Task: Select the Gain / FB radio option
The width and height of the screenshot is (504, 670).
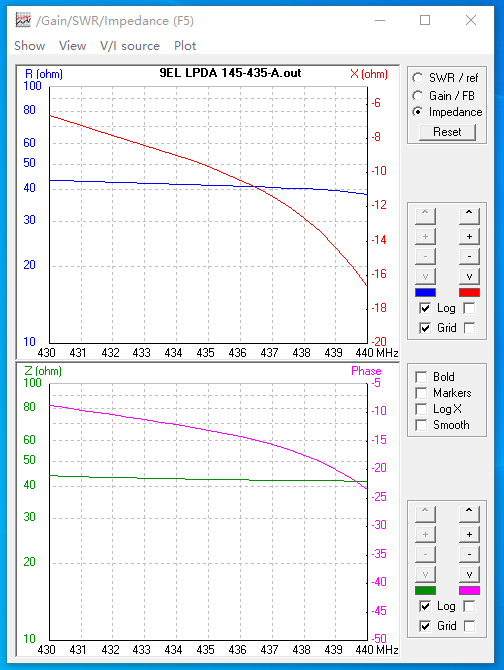Action: tap(443, 95)
